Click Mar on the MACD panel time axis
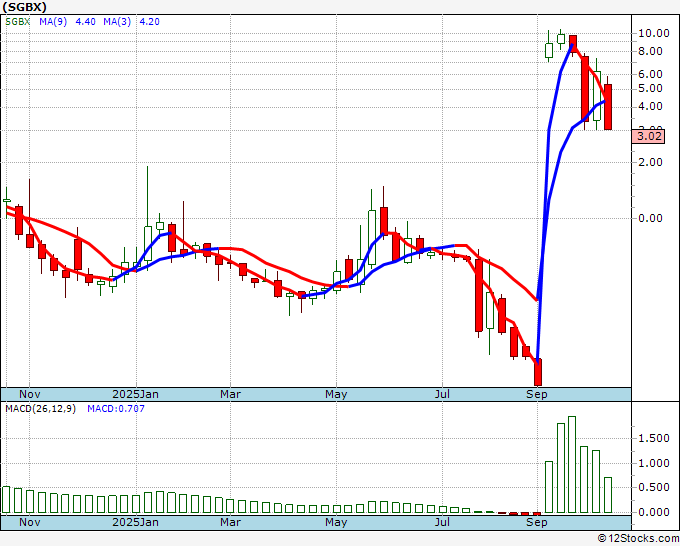This screenshot has height=546, width=680. [x=230, y=522]
